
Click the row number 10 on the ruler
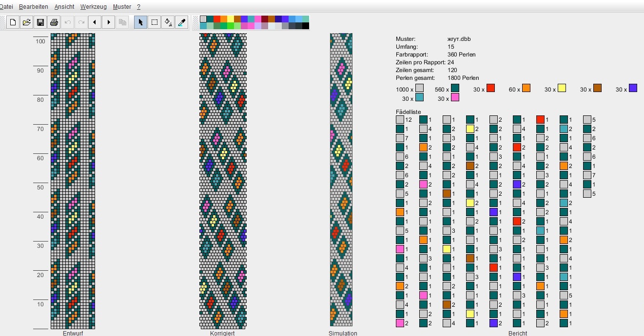pyautogui.click(x=40, y=304)
